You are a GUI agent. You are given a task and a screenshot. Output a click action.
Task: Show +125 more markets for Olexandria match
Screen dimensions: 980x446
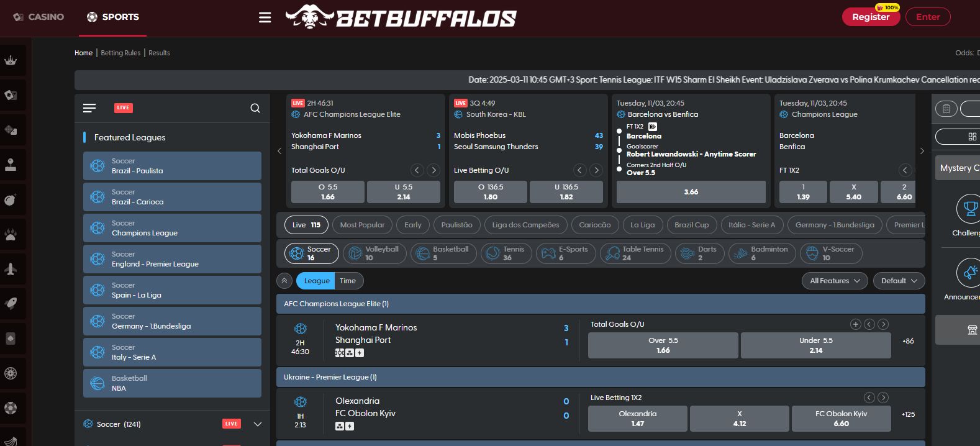908,414
